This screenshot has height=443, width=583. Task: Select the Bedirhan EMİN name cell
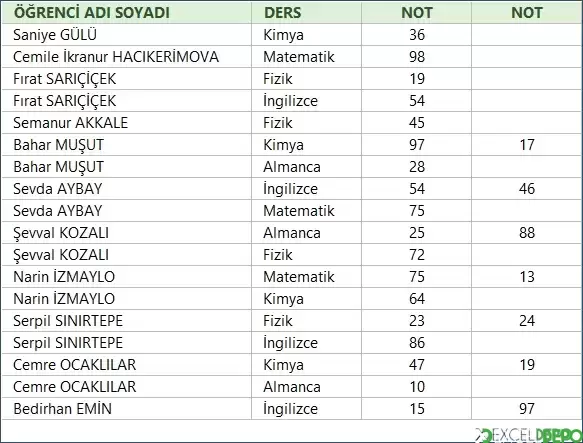(x=127, y=409)
